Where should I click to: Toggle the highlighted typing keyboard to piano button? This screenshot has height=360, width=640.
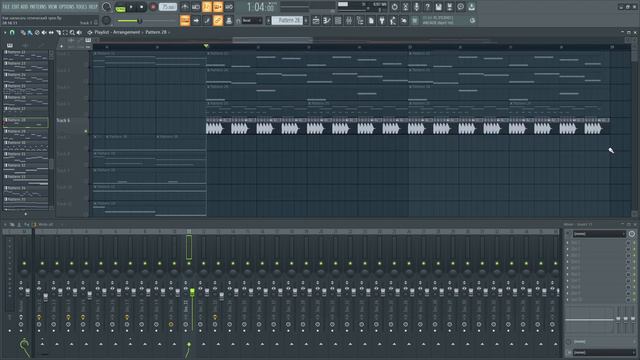(x=185, y=20)
